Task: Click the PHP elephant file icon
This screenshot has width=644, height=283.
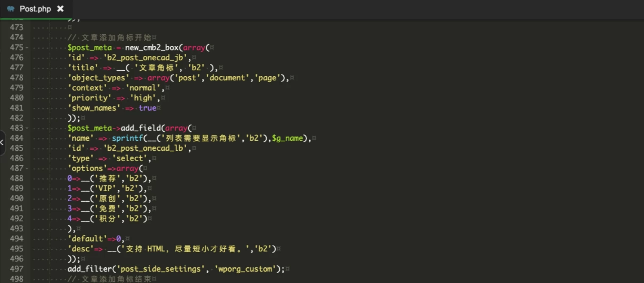Action: [11, 9]
